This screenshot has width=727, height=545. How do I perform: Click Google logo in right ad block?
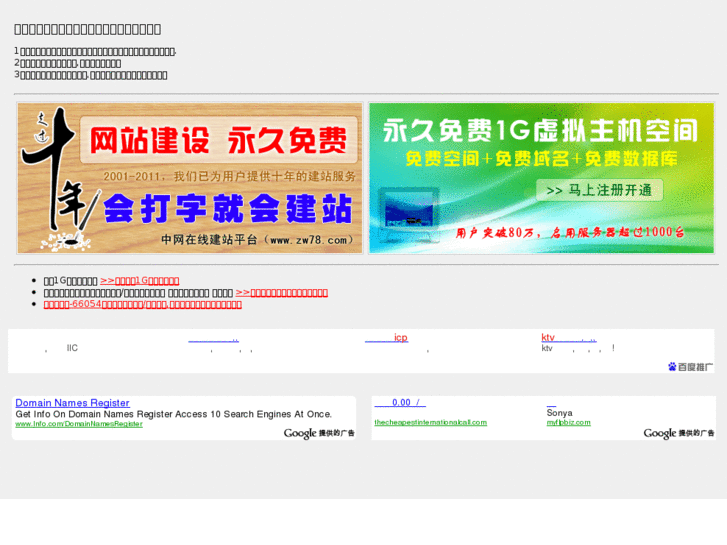click(679, 433)
